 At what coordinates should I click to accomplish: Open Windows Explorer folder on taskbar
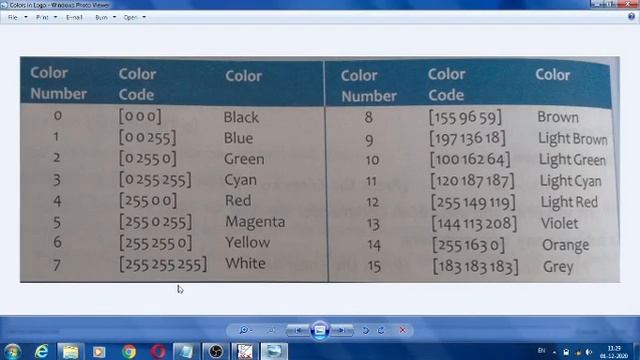(x=70, y=351)
